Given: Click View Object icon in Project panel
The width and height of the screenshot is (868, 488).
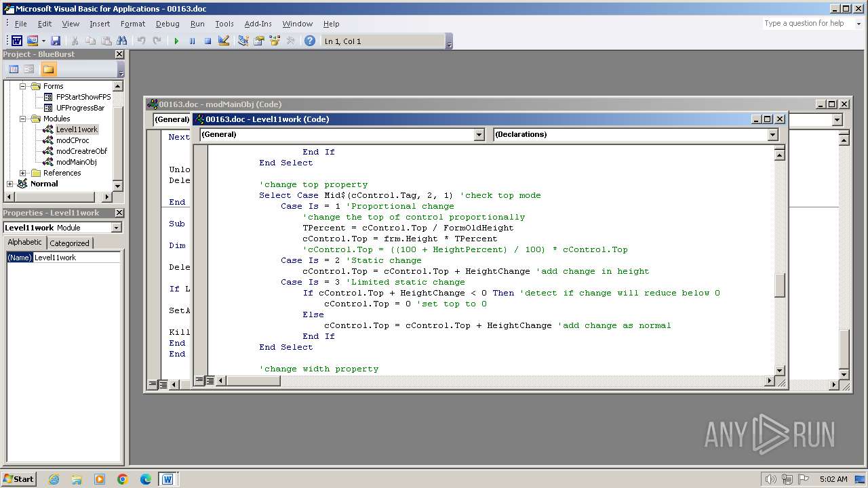Looking at the screenshot, I should [29, 69].
